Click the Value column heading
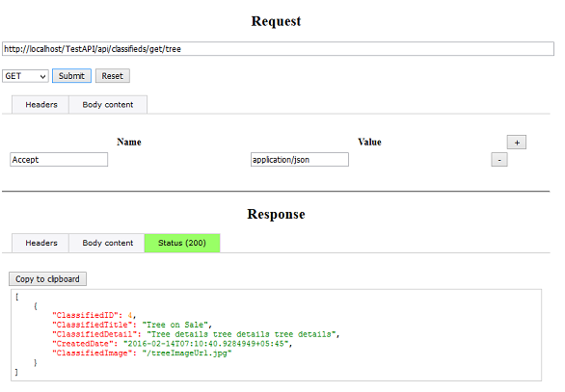This screenshot has width=565, height=392. pos(369,143)
